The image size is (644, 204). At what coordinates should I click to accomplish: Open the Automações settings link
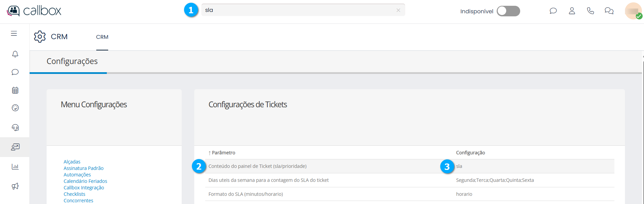[x=77, y=175]
